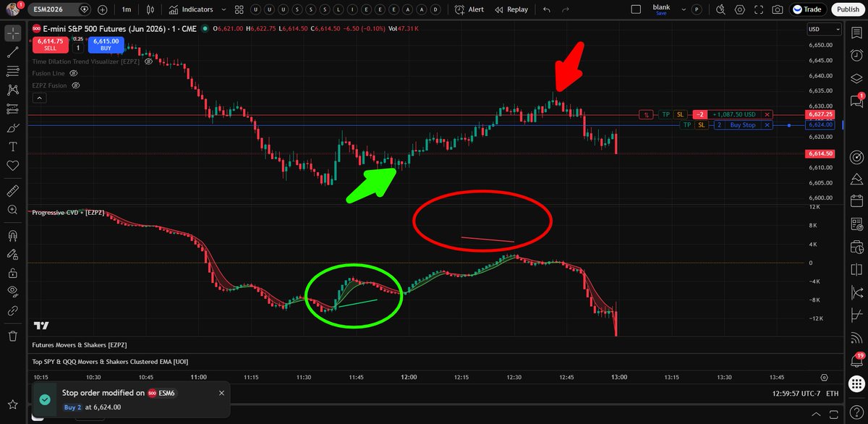868x424 pixels.
Task: Click the 6,615.00 BUY button
Action: pos(105,45)
